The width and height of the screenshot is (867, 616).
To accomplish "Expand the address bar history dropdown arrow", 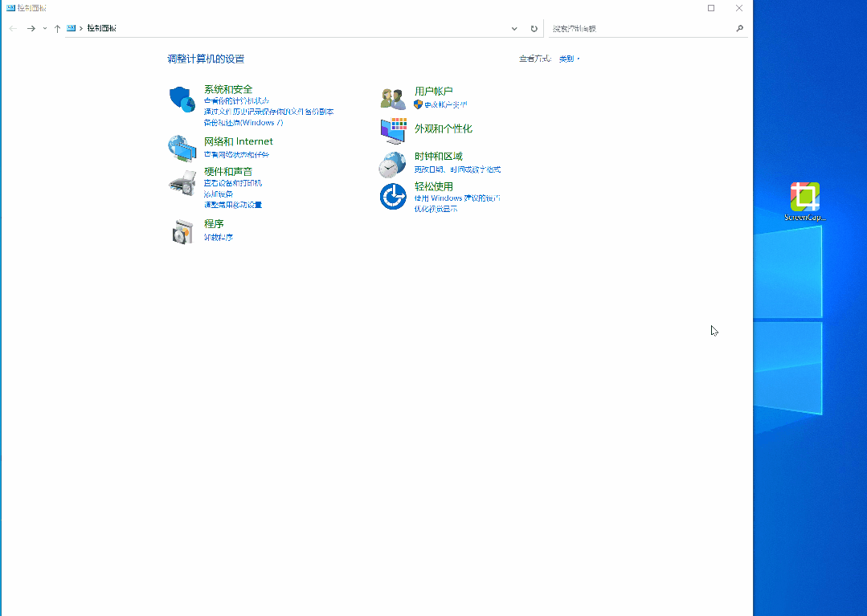I will coord(514,28).
